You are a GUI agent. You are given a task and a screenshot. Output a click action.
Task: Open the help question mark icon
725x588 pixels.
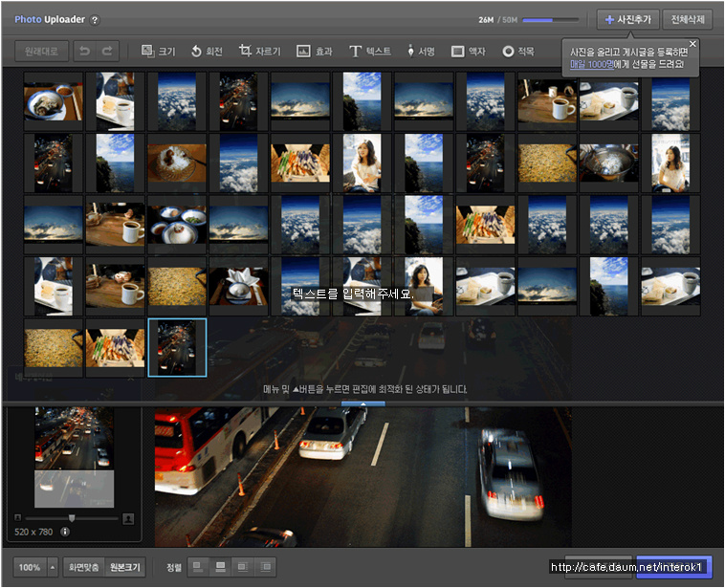tap(95, 20)
